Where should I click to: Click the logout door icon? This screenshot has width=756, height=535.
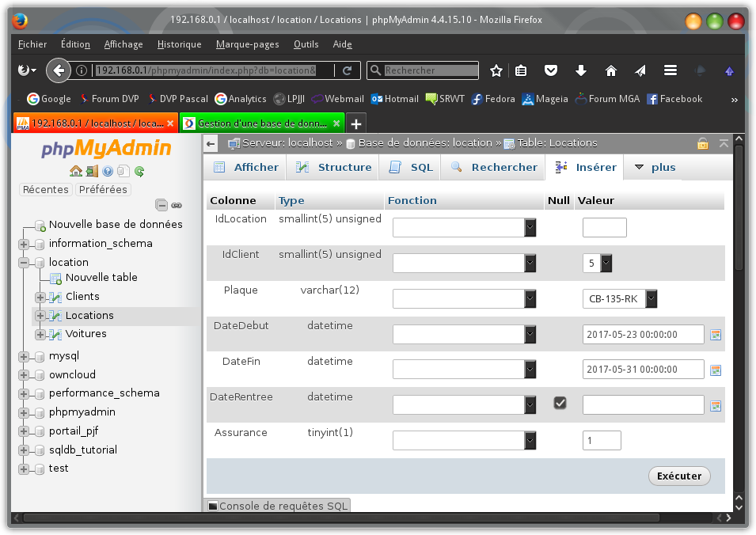coord(92,171)
